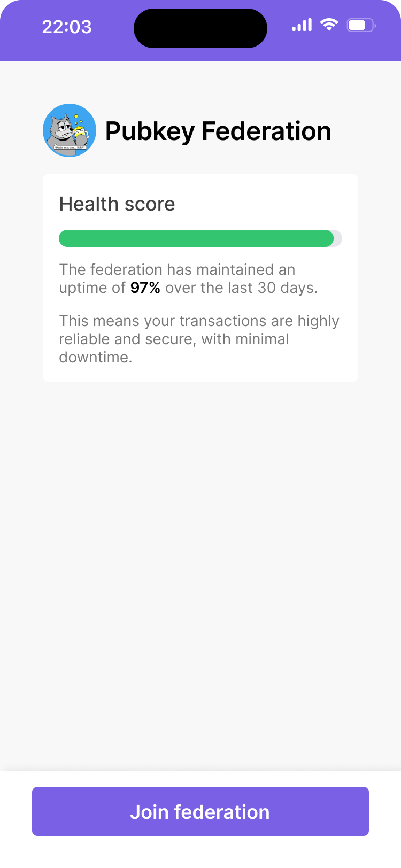
Task: Tap the "reliable and secure, with minimal" line
Action: (x=174, y=339)
